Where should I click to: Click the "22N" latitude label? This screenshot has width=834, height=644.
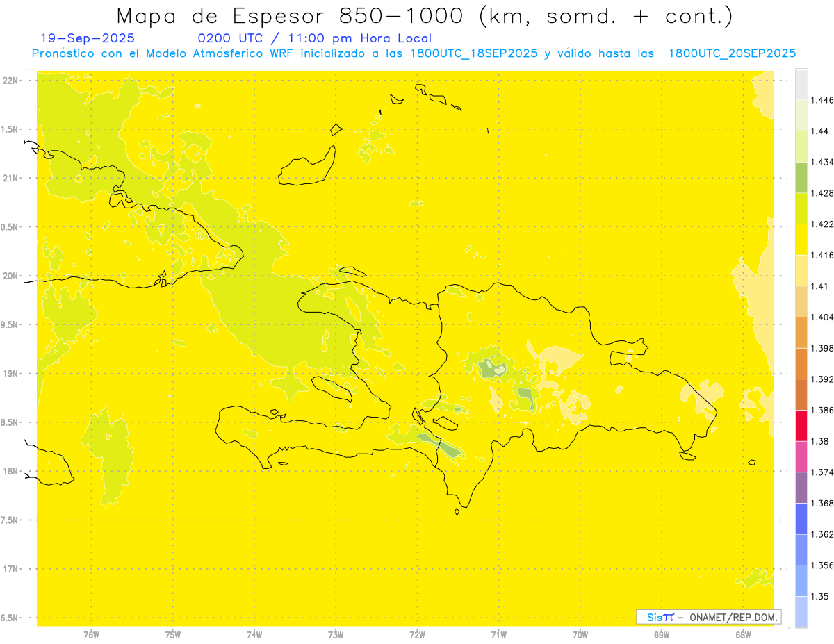pyautogui.click(x=10, y=81)
